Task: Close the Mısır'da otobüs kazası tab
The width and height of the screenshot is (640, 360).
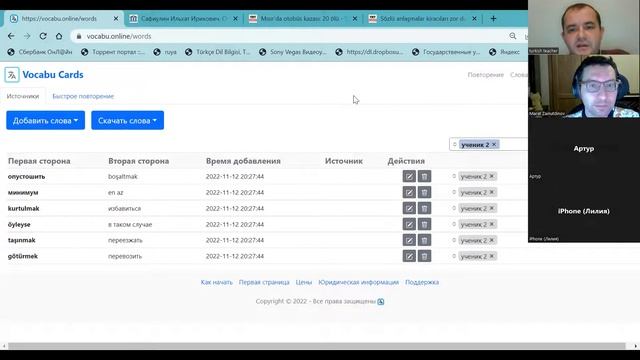Action: tap(355, 18)
